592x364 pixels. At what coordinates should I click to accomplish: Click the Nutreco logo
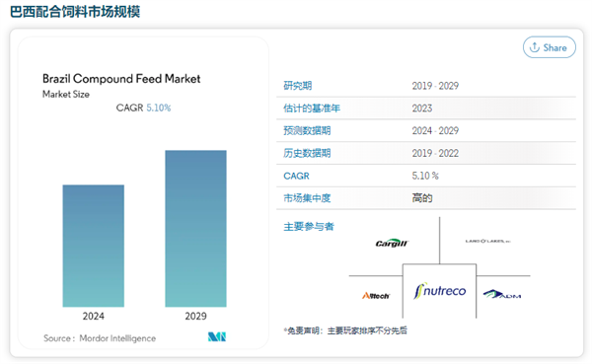pos(439,291)
